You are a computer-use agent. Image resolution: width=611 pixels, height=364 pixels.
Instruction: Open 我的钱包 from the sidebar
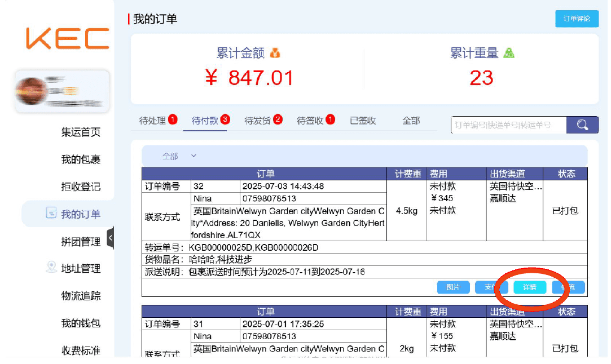pyautogui.click(x=81, y=323)
